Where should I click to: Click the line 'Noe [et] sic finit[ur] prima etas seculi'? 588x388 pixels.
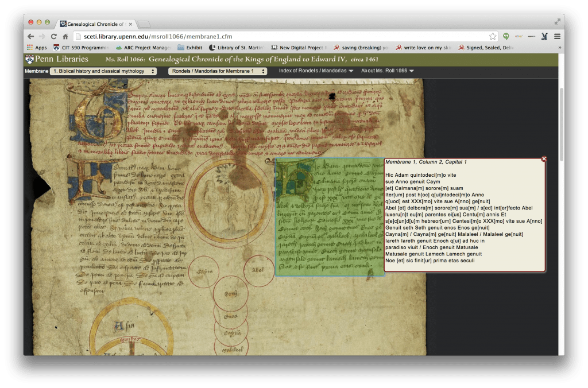pos(430,261)
